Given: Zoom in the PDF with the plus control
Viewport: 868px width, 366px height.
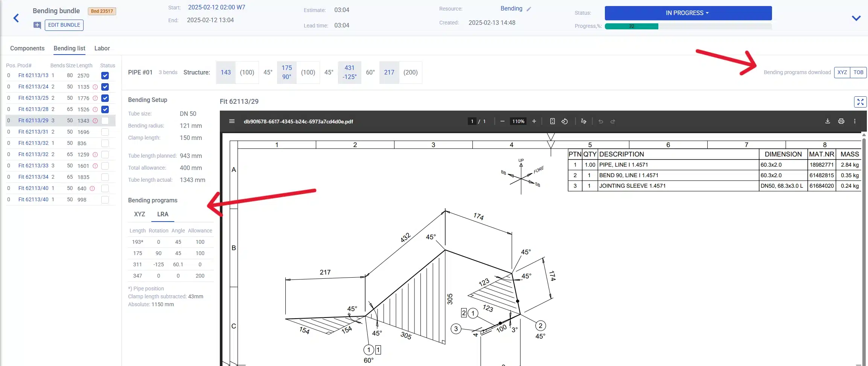Looking at the screenshot, I should tap(534, 121).
